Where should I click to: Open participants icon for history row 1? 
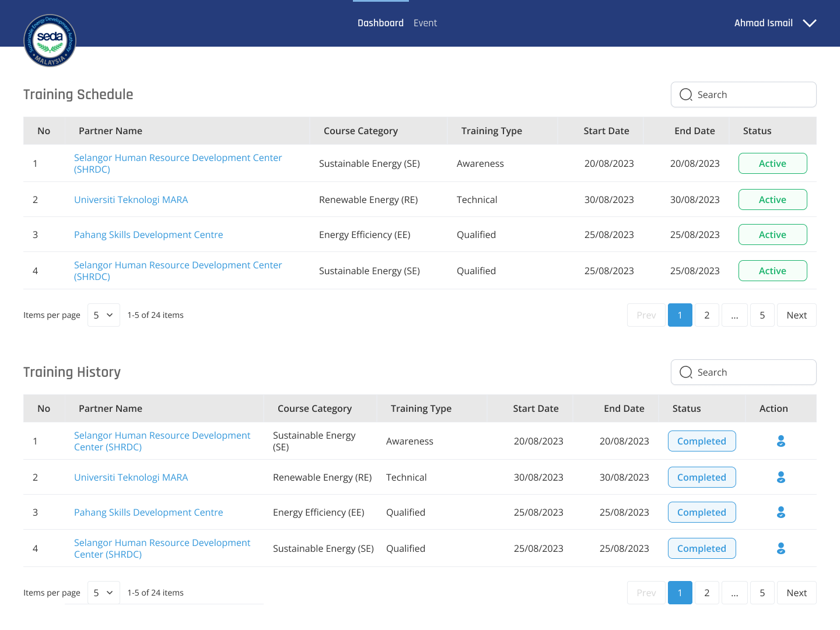[x=781, y=441]
